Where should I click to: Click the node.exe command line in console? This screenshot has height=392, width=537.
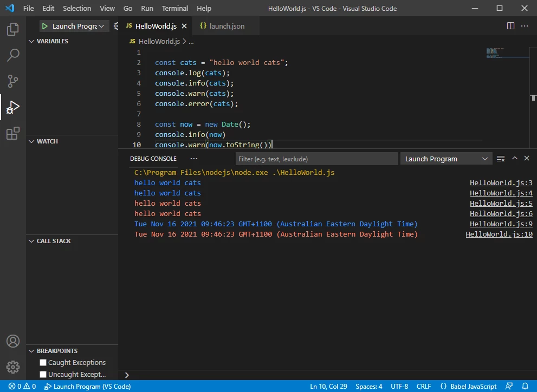pos(234,172)
